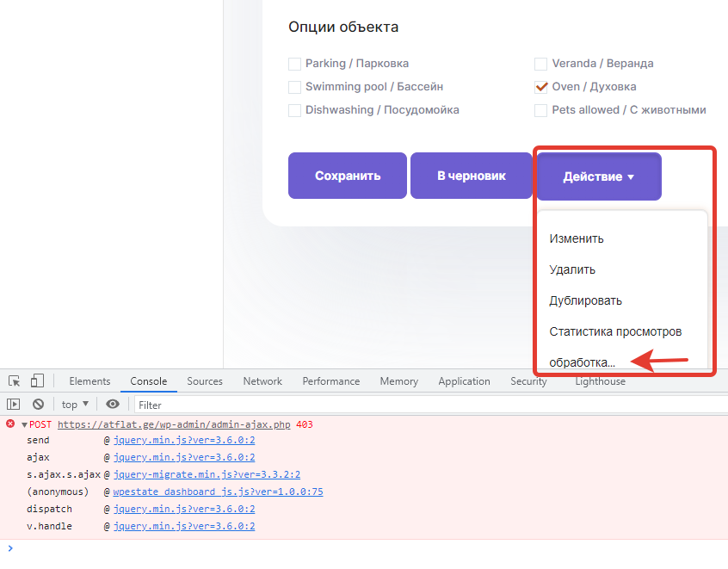This screenshot has height=569, width=728.
Task: Activate the DevTools inspect element picker icon
Action: pos(14,381)
